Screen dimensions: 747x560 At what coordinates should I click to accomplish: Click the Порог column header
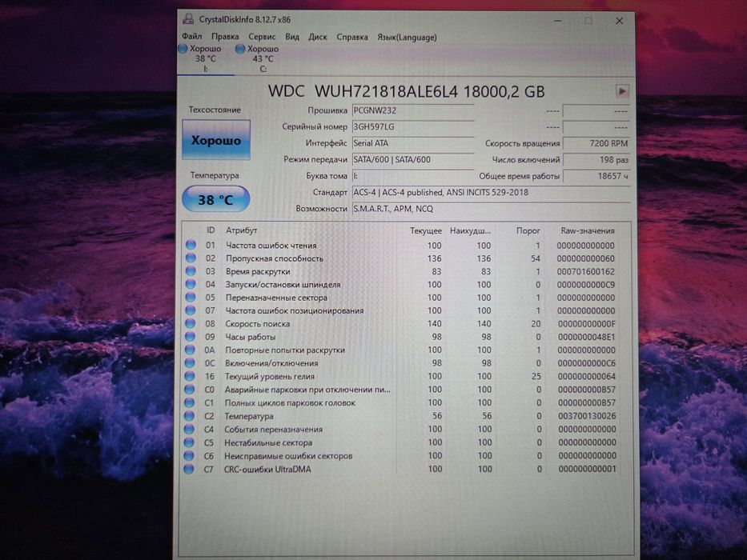tap(528, 230)
